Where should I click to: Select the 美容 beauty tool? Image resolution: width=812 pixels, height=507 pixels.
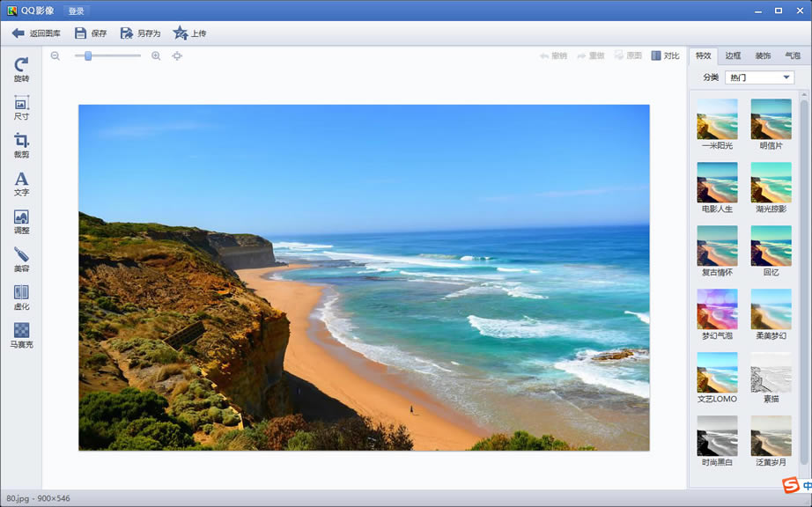pyautogui.click(x=21, y=259)
